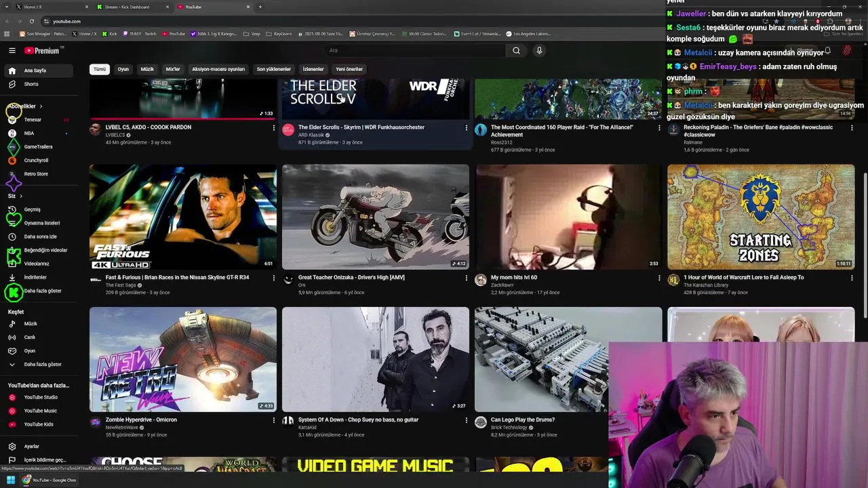Select the Tümü filter chip

click(100, 69)
